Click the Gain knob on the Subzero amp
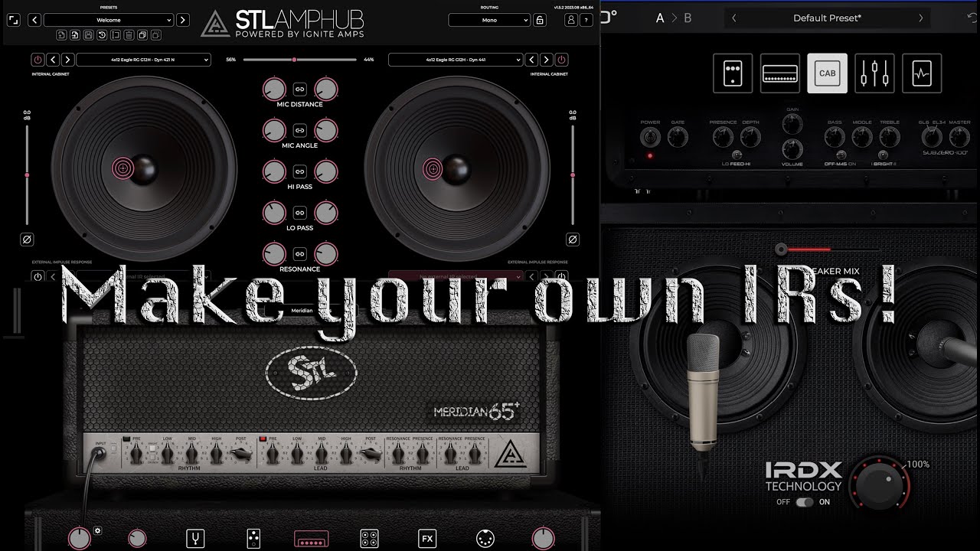The width and height of the screenshot is (980, 551). [792, 126]
